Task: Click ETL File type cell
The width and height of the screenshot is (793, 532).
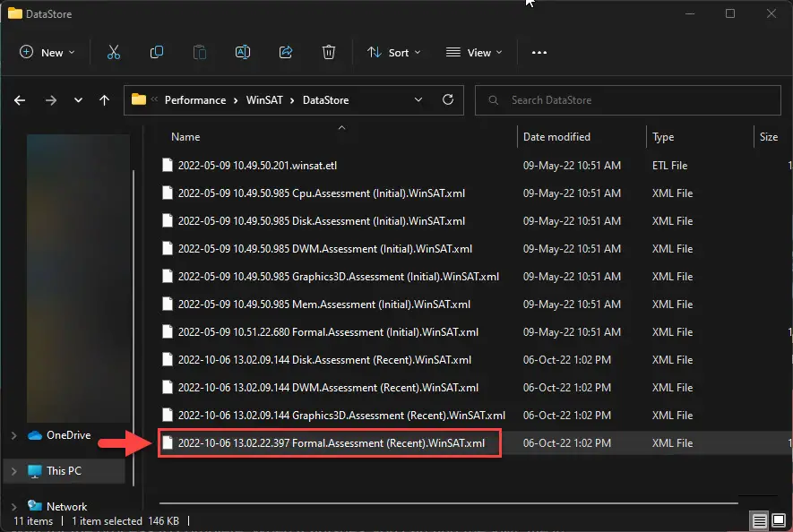Action: 669,166
